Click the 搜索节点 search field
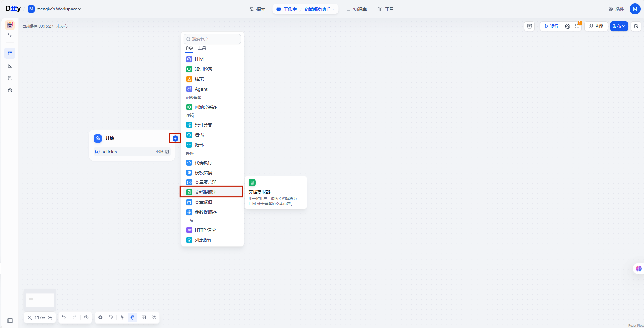644x328 pixels. tap(212, 39)
